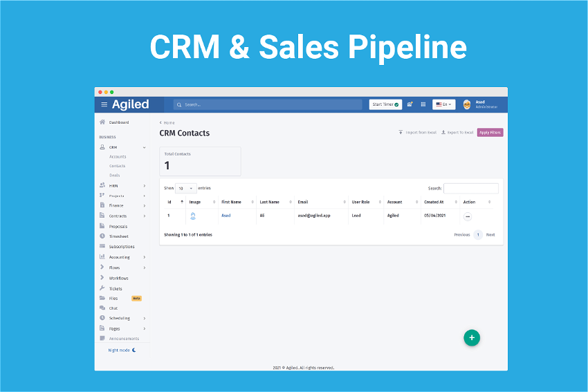Go to the Next pagination page
This screenshot has width=588, height=392.
(490, 235)
